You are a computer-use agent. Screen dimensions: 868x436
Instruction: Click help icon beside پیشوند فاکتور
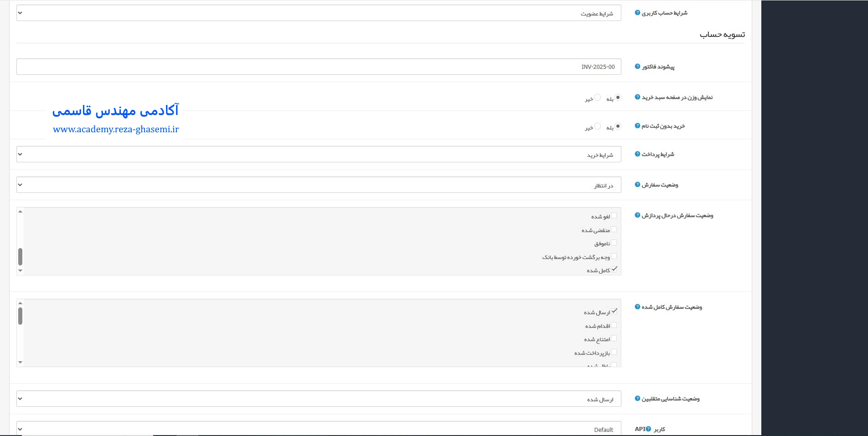click(637, 67)
